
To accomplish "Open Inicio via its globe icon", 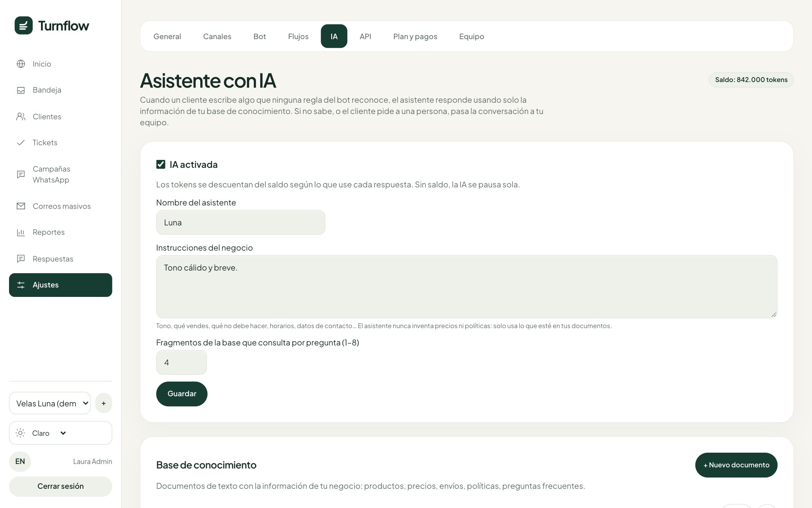I will 21,64.
